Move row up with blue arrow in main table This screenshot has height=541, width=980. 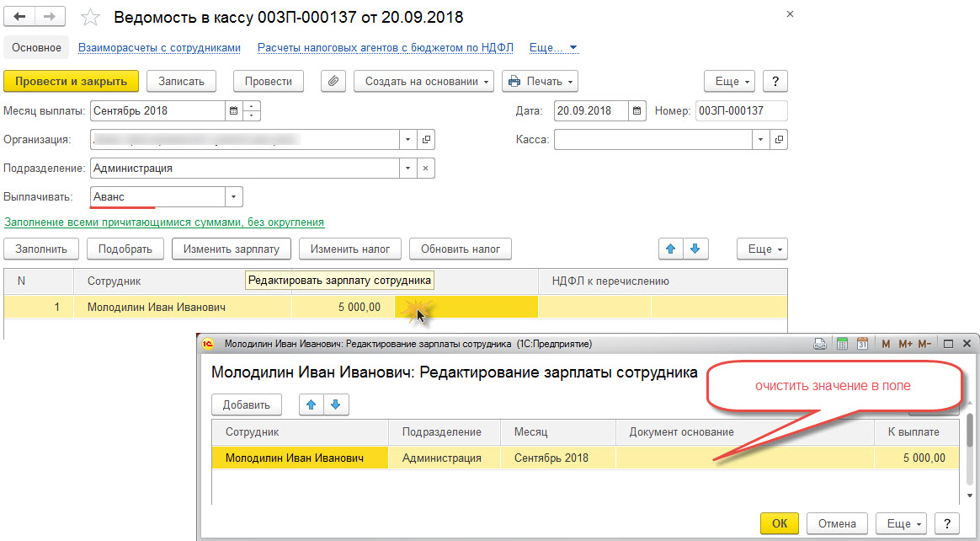[x=671, y=249]
